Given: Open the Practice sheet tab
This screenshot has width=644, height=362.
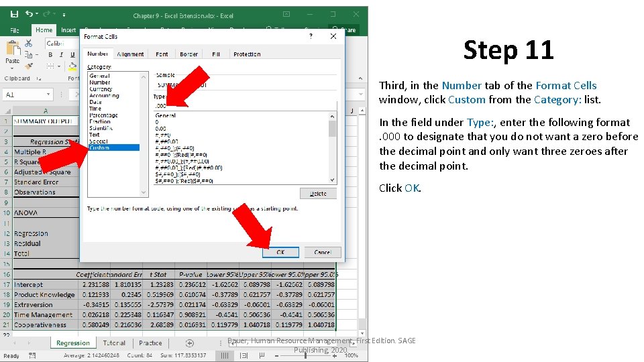Looking at the screenshot, I should click(x=150, y=343).
